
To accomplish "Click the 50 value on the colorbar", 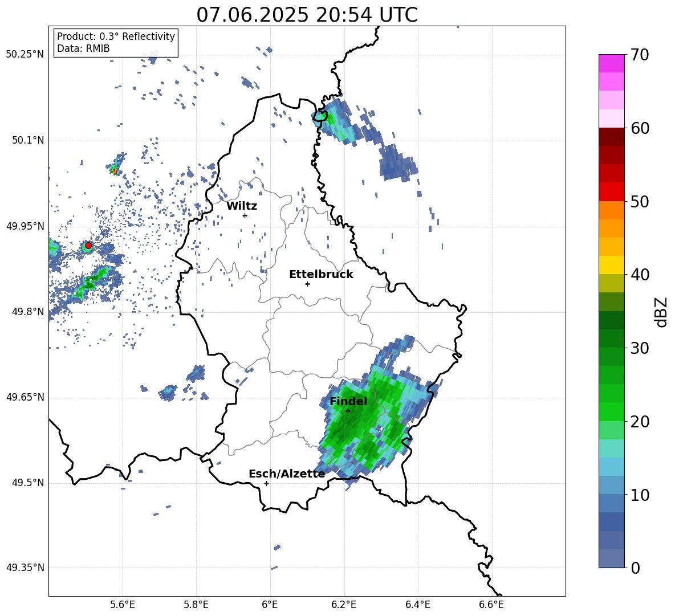I will pyautogui.click(x=640, y=202).
